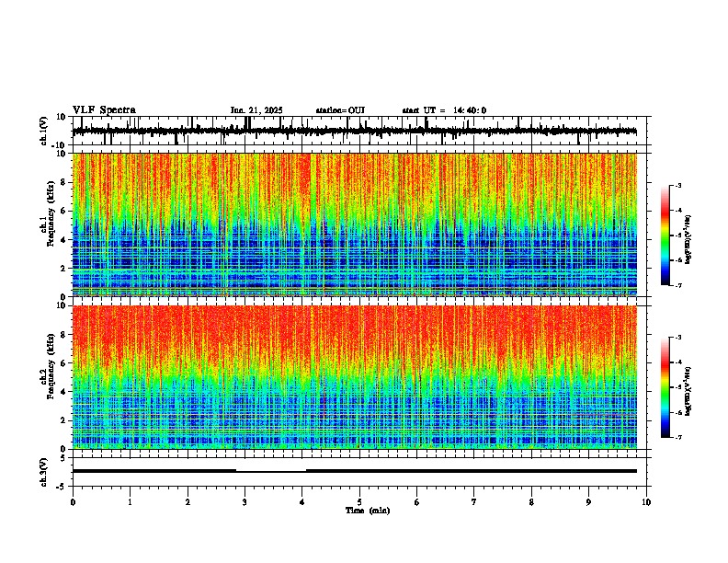Click time axis tick label '10'
The image size is (728, 563).
point(646,502)
